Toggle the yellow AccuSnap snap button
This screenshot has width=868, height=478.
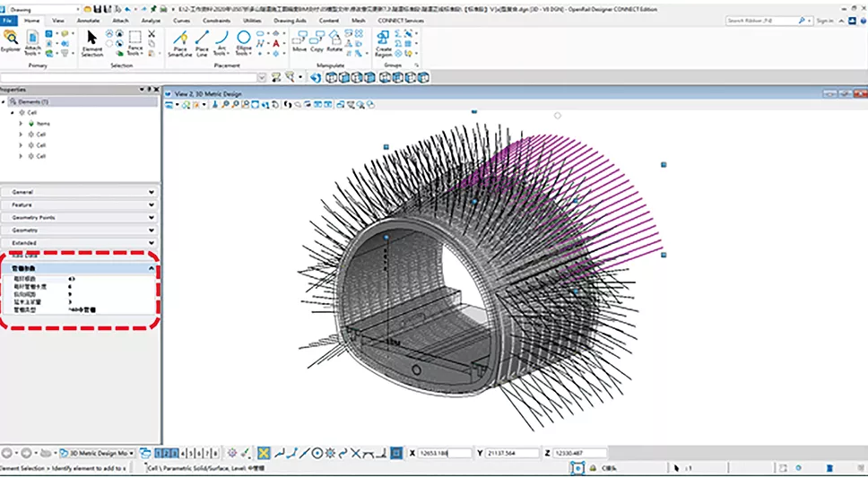(264, 453)
